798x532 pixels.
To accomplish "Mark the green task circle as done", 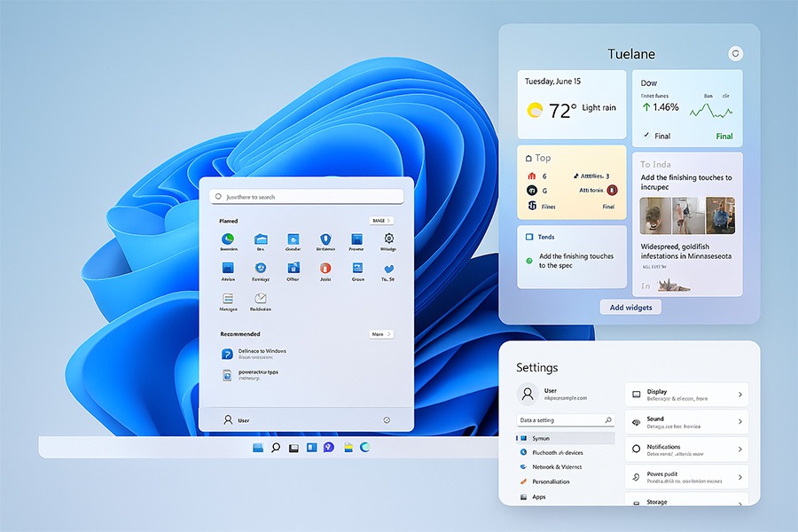I will click(x=529, y=261).
